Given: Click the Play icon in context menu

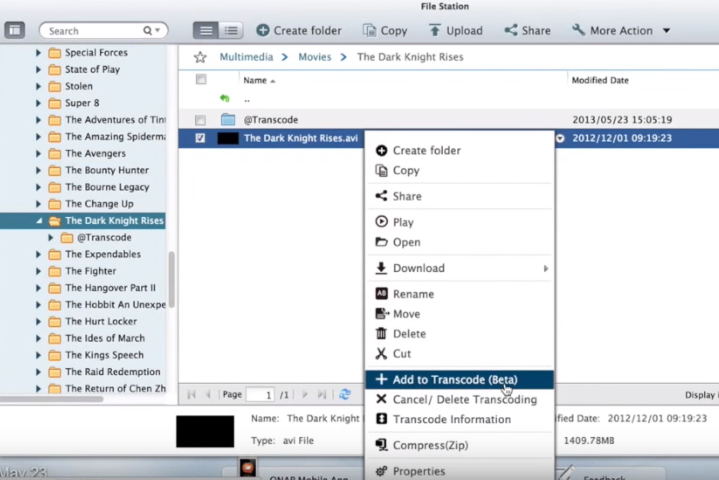Looking at the screenshot, I should tap(382, 222).
